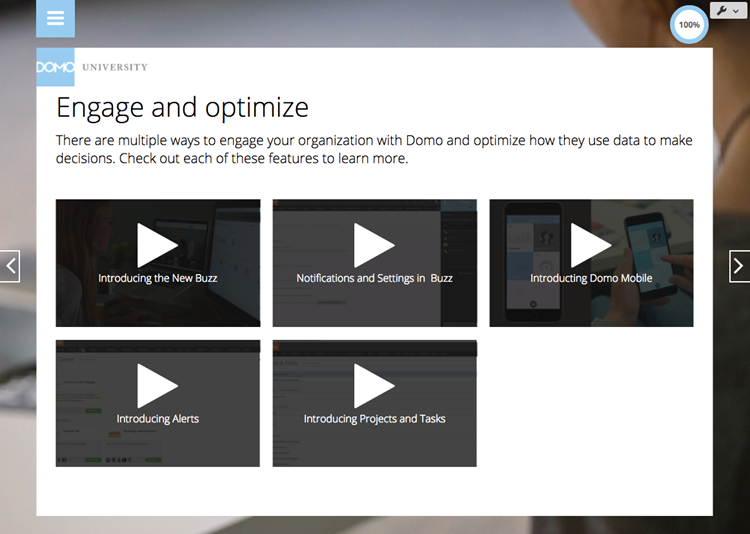The image size is (750, 534).
Task: Play the Introducing Alerts video
Action: point(157,386)
